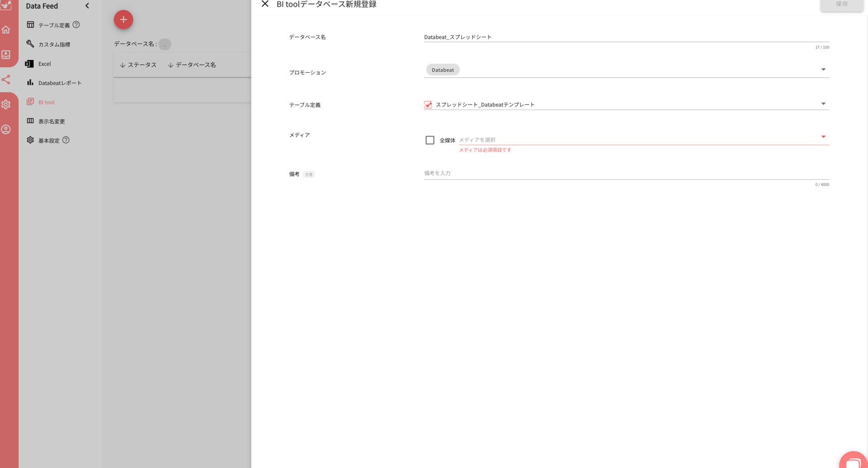Screen dimensions: 868x468
Task: Expand the メディアを選択 dropdown
Action: [x=823, y=137]
